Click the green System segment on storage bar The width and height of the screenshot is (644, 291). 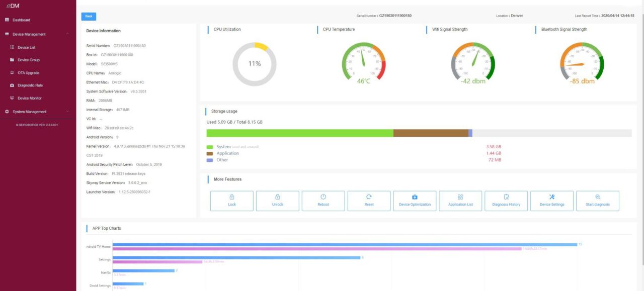297,133
